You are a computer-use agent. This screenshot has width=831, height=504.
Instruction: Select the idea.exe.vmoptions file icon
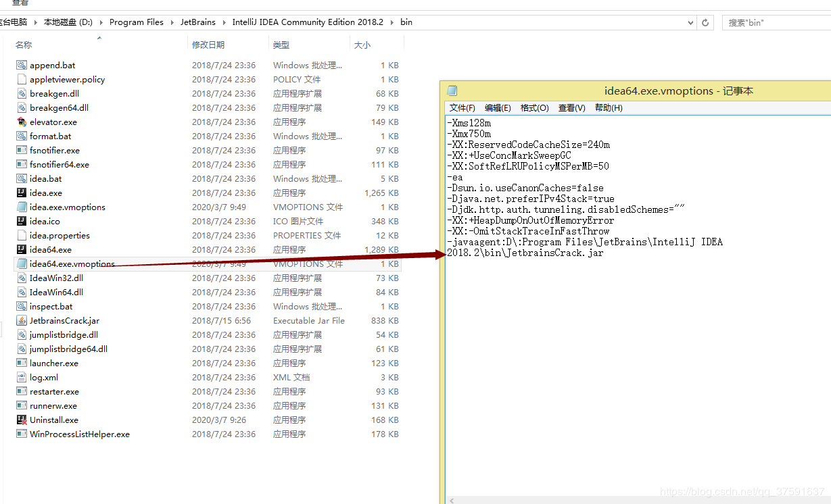pos(22,207)
